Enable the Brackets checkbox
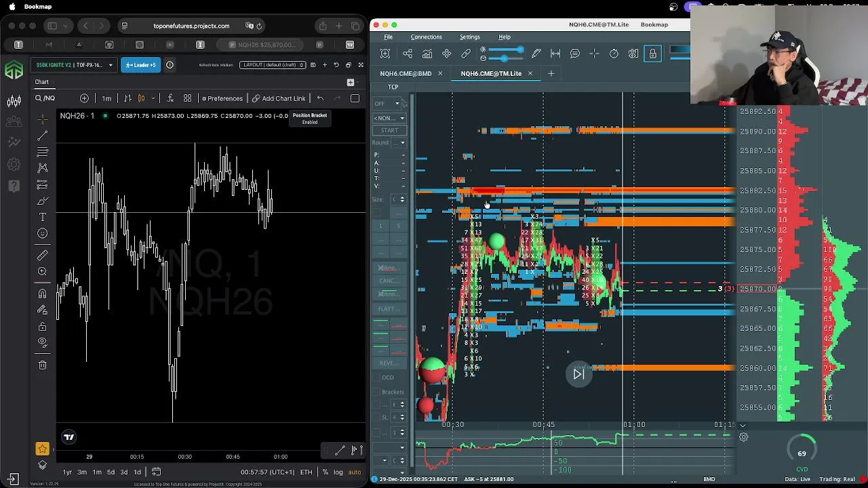The width and height of the screenshot is (868, 488). (x=377, y=392)
